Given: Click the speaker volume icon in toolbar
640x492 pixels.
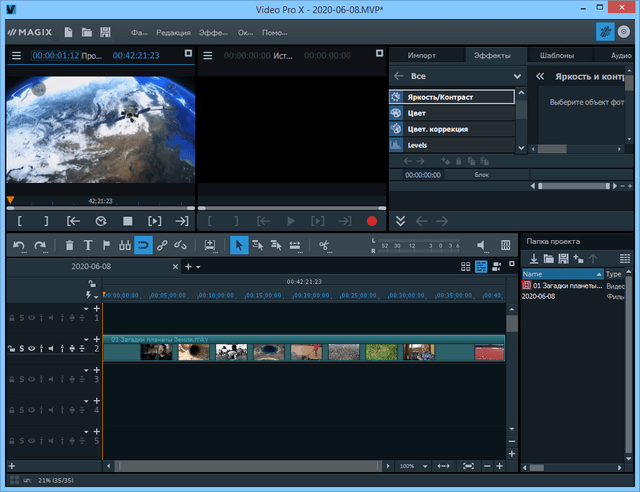Looking at the screenshot, I should (x=481, y=245).
